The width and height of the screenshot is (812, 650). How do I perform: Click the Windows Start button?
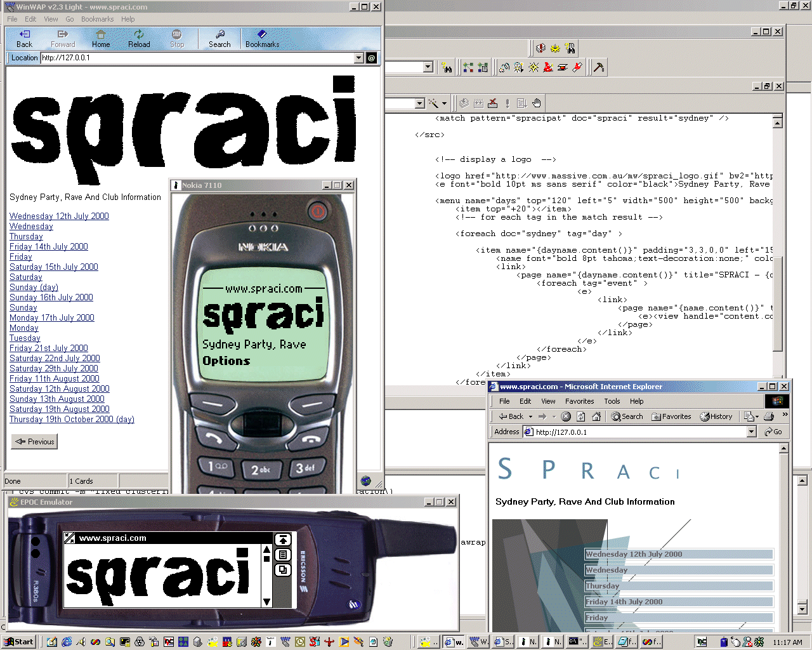click(18, 642)
